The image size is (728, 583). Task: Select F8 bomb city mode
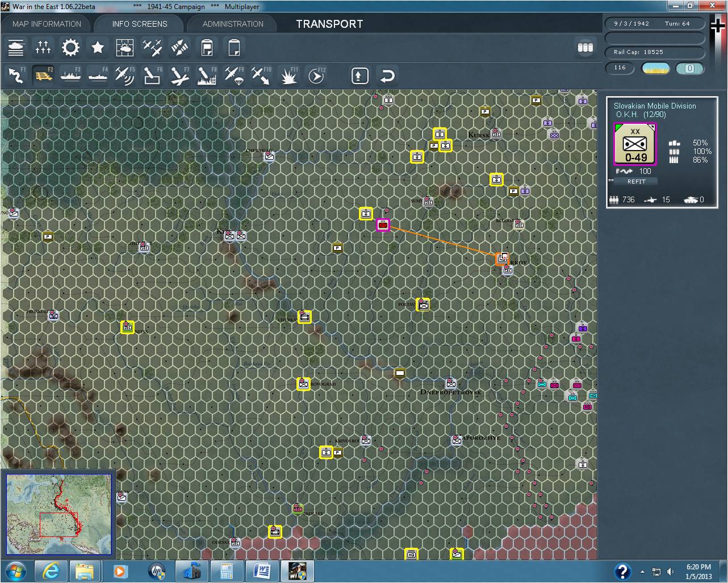(207, 75)
